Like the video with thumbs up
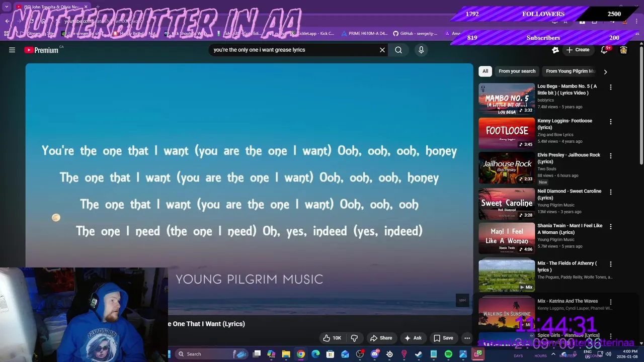Viewport: 644px width, 362px height. click(x=332, y=338)
